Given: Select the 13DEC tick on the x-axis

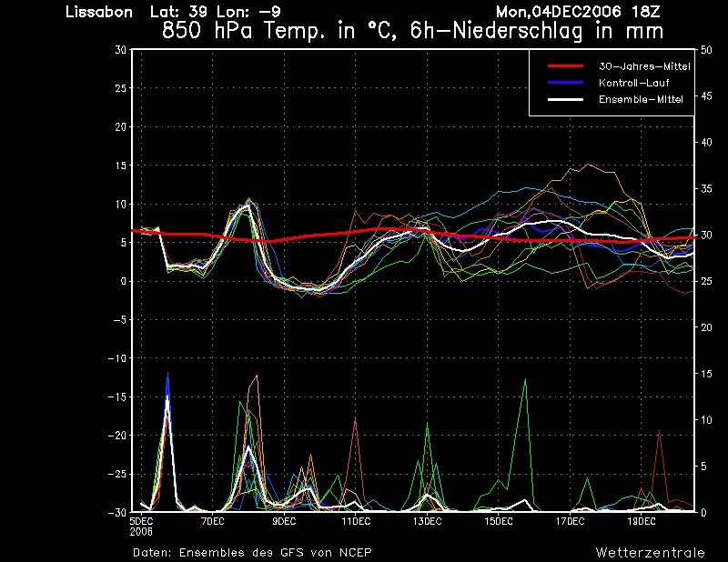Looking at the screenshot, I should tap(426, 521).
